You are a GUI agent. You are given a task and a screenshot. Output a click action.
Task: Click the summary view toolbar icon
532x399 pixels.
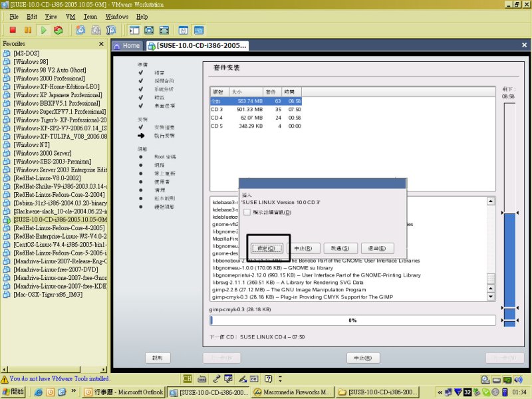[x=184, y=30]
